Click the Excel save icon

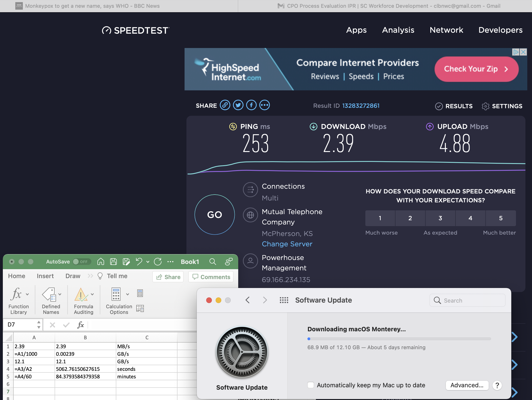113,262
